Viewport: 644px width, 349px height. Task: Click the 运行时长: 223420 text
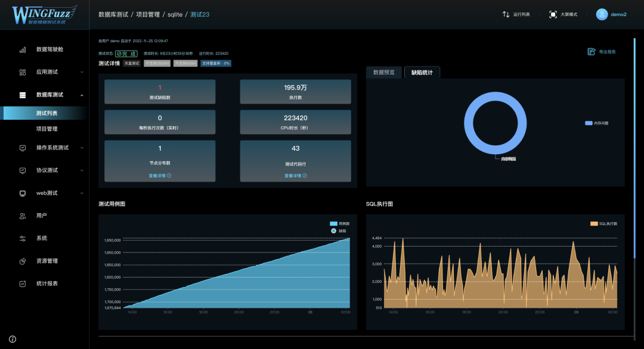213,54
